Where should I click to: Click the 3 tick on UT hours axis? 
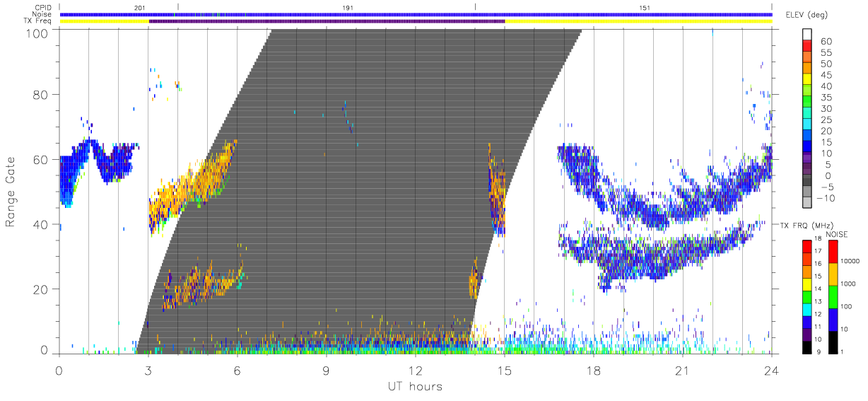click(x=148, y=370)
